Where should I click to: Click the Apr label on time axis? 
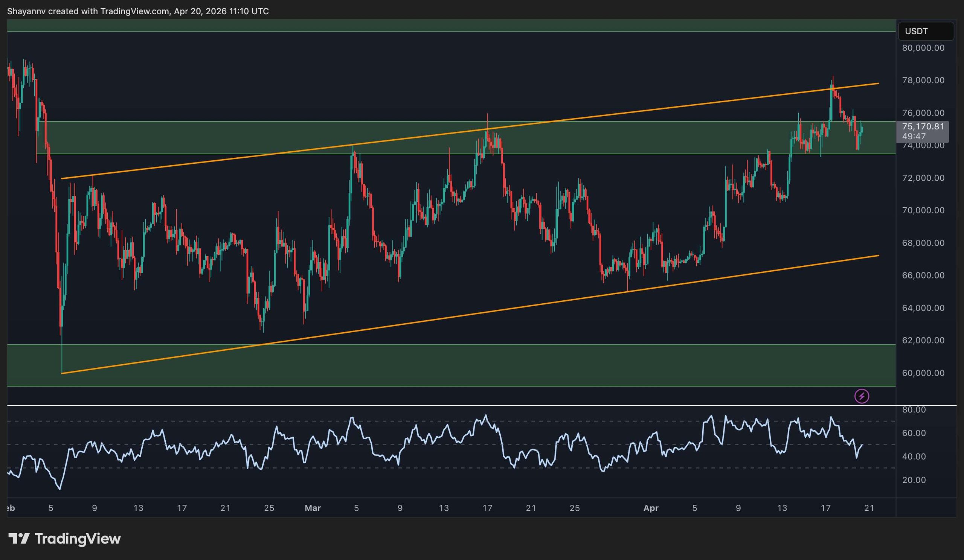pyautogui.click(x=651, y=508)
